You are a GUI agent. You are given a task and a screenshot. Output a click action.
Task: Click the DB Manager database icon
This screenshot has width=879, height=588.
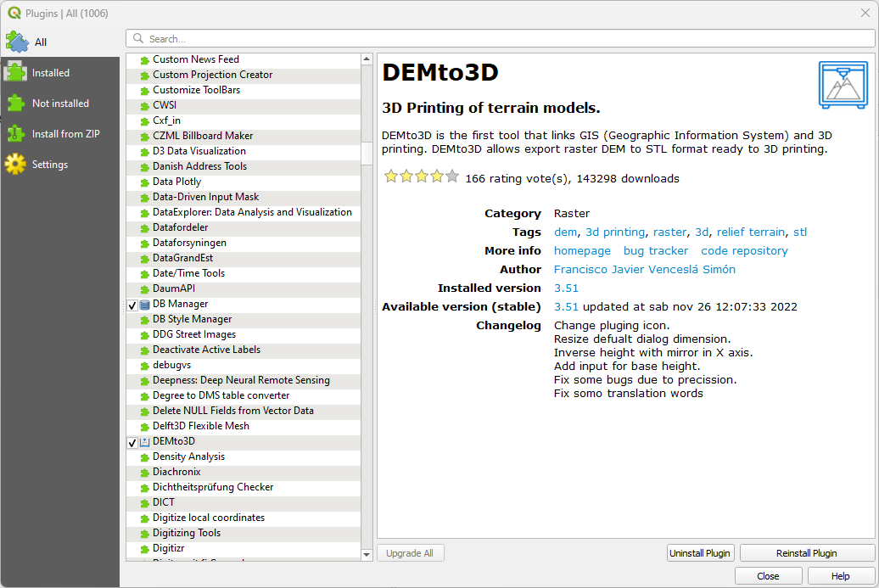coord(144,305)
